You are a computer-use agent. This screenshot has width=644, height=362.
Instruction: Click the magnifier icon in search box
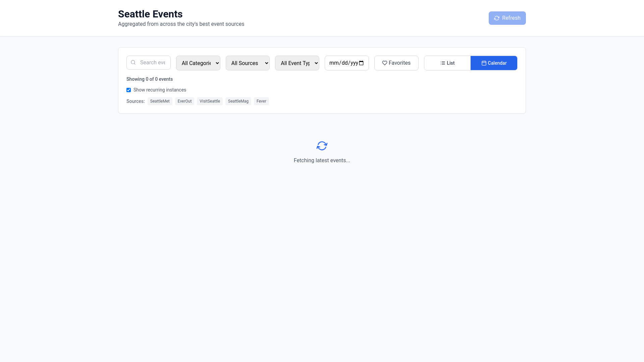[133, 62]
